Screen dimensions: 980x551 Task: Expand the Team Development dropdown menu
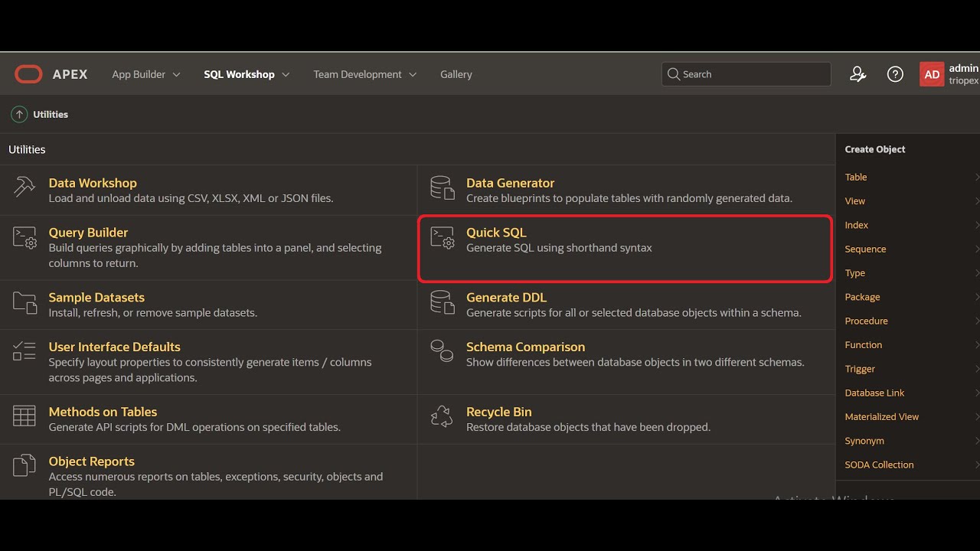364,74
